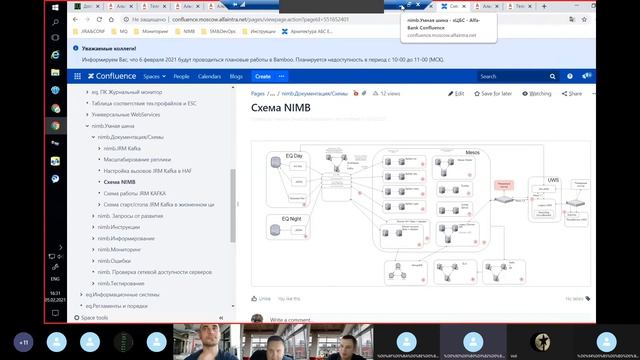Click Save for later star button
Screen dimensions: 640x360
pyautogui.click(x=493, y=94)
